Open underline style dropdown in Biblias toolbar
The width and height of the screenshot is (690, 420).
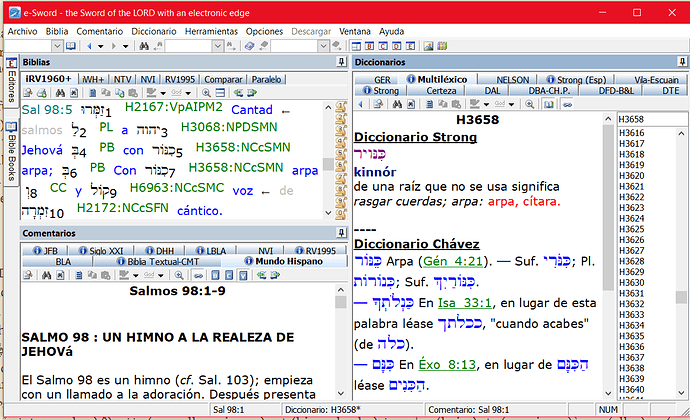[x=188, y=93]
